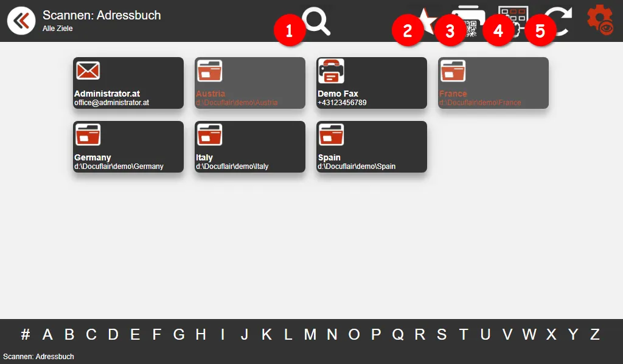Refresh the address book list
The image size is (623, 364).
coord(557,21)
